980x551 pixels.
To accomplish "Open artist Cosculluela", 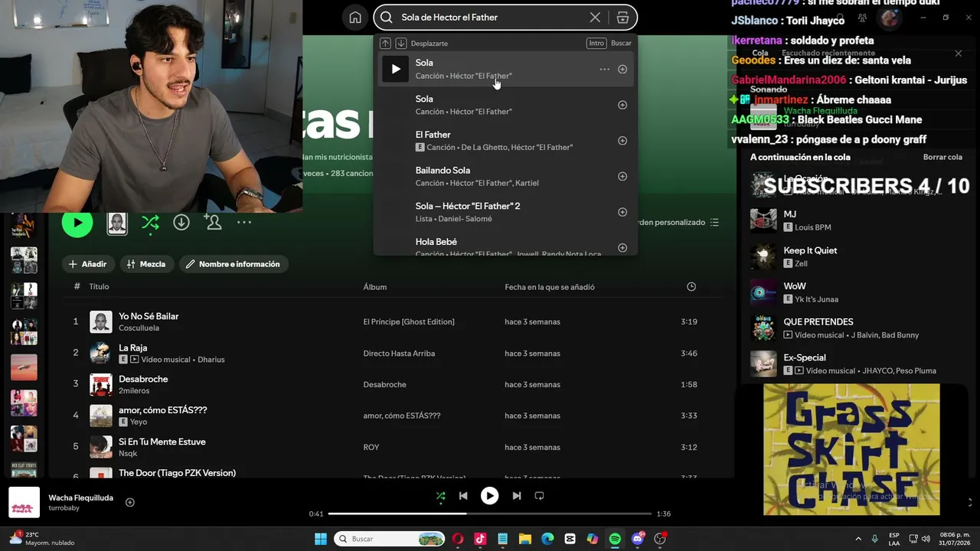I will (139, 328).
